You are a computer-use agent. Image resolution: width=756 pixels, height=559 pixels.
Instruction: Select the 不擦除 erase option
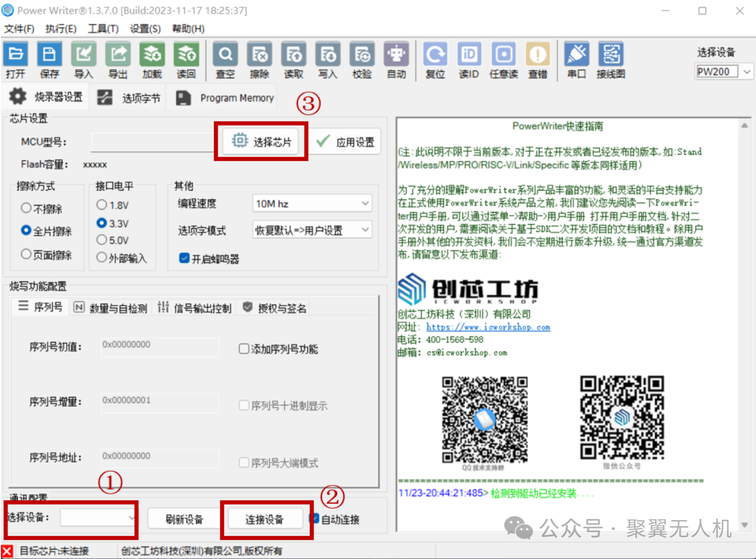point(26,208)
